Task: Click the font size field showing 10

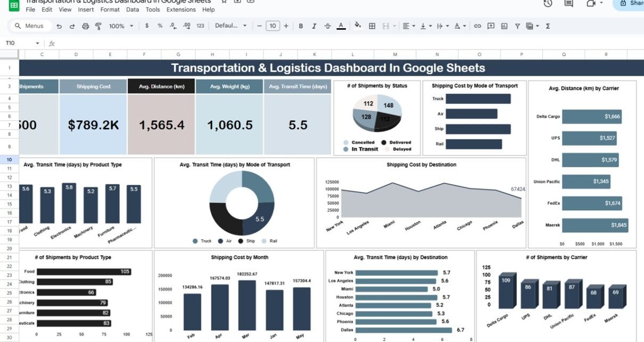Action: [273, 26]
